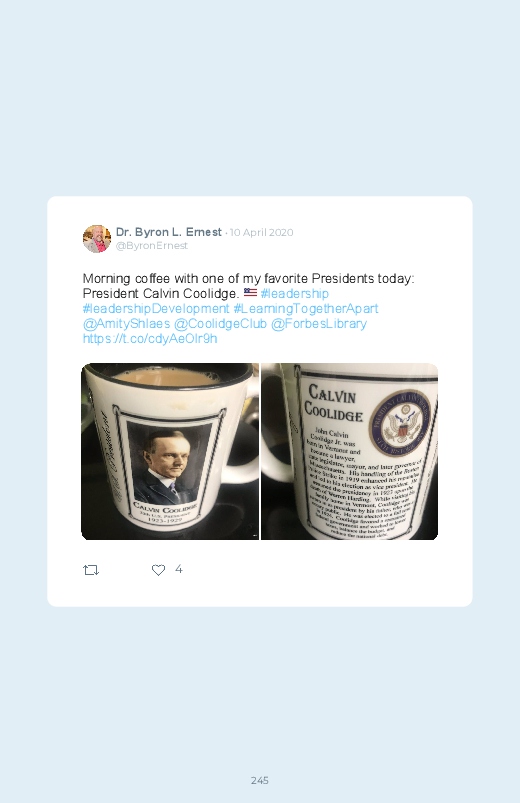Open the Coolidge biography mug photo

[349, 451]
